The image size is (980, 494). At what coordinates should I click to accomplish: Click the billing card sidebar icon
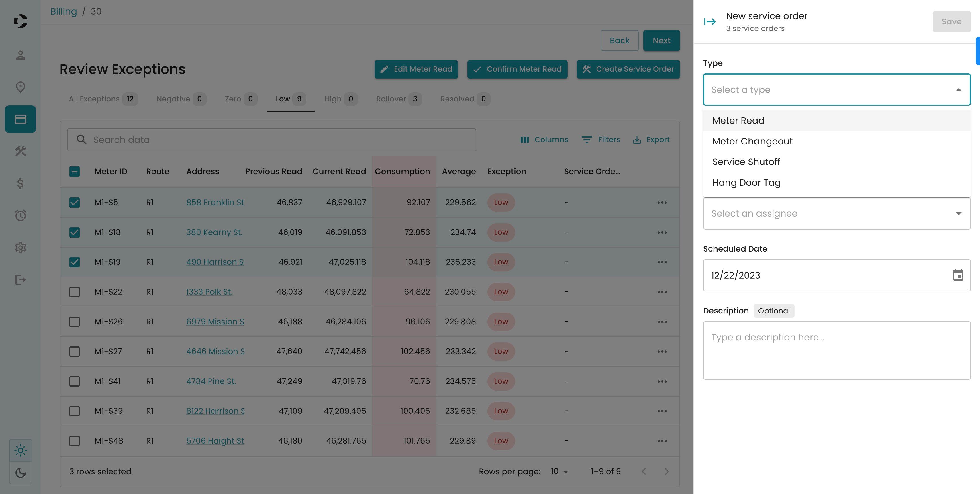pos(21,119)
